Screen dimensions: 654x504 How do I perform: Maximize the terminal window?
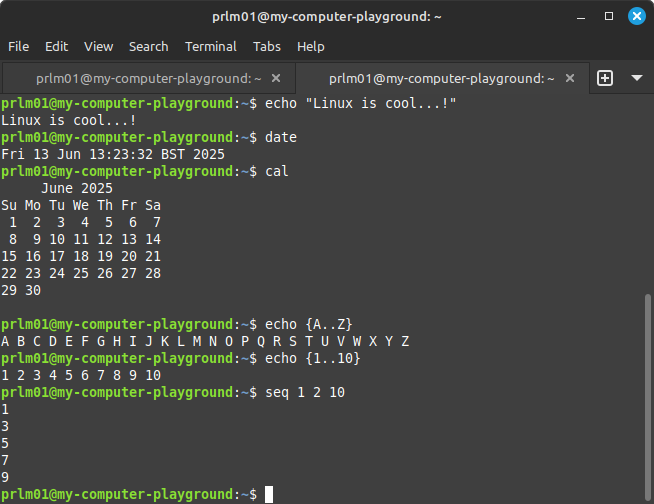pos(609,16)
